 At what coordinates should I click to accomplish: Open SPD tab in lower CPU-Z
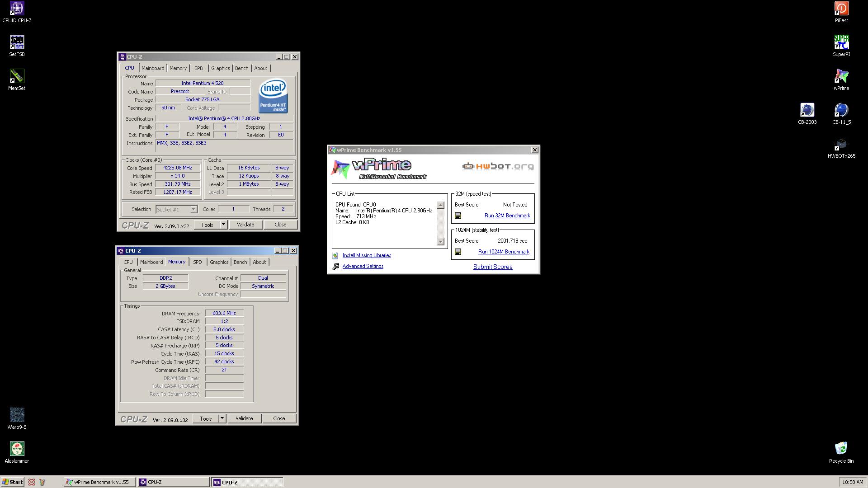pyautogui.click(x=198, y=262)
